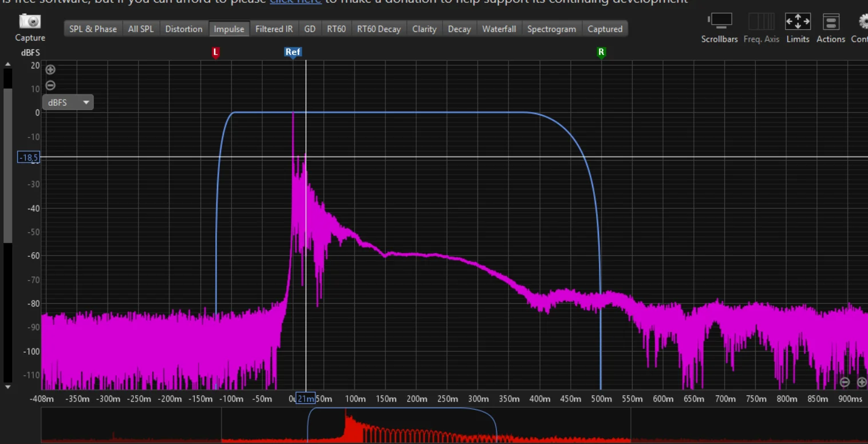Switch to RT60 tab
The width and height of the screenshot is (868, 444).
(337, 29)
